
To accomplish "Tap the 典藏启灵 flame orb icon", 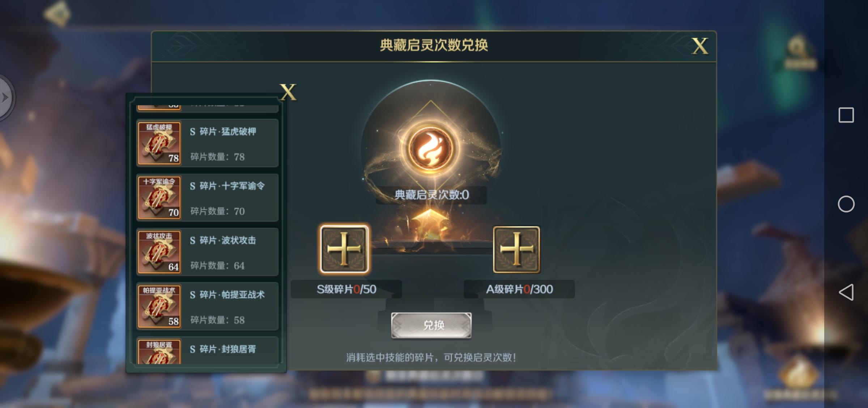I will (x=430, y=149).
